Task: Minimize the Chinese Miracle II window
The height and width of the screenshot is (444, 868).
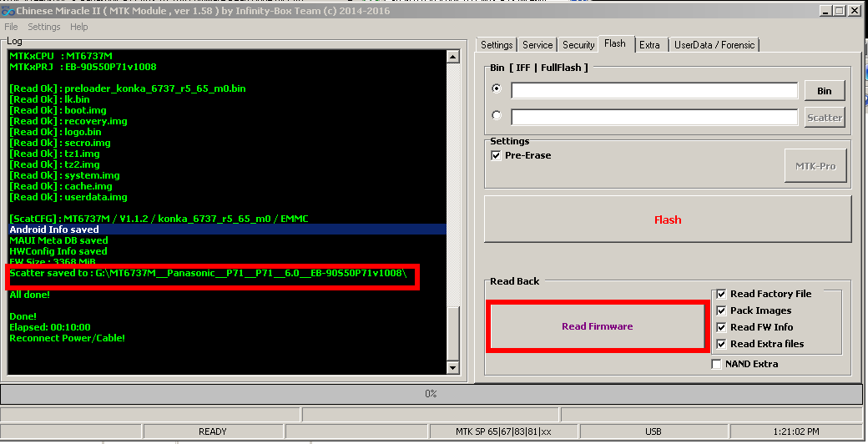Action: 825,11
